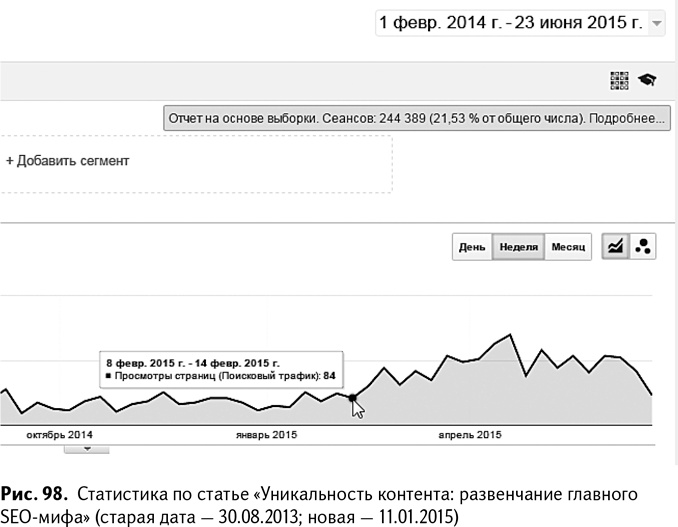Click the апрель 2015 axis label
The width and height of the screenshot is (678, 527).
point(471,435)
